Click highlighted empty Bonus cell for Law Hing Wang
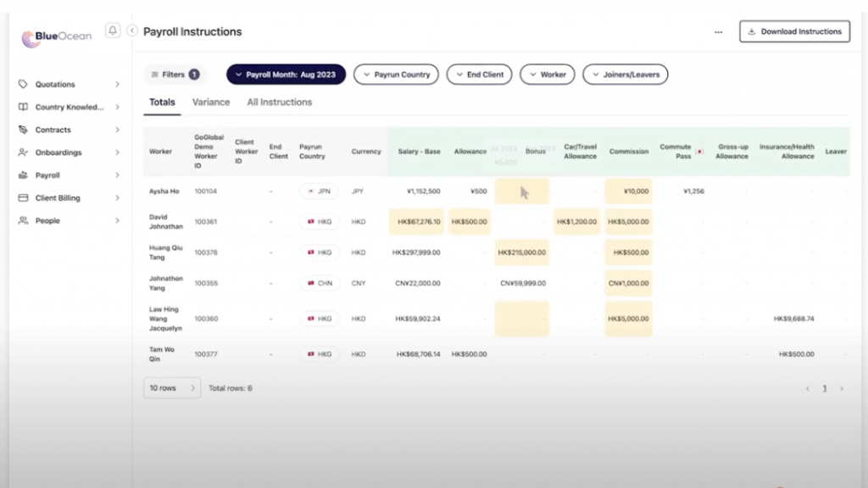This screenshot has height=488, width=868. click(521, 319)
